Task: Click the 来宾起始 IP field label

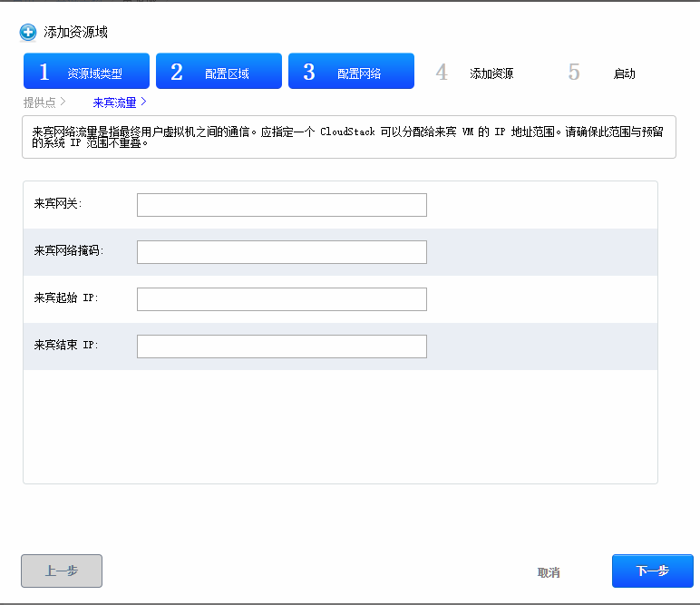Action: [66, 298]
